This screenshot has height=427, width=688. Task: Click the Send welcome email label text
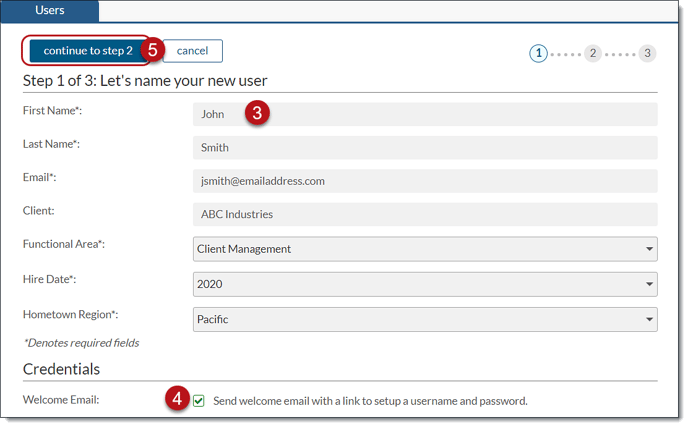pyautogui.click(x=370, y=401)
